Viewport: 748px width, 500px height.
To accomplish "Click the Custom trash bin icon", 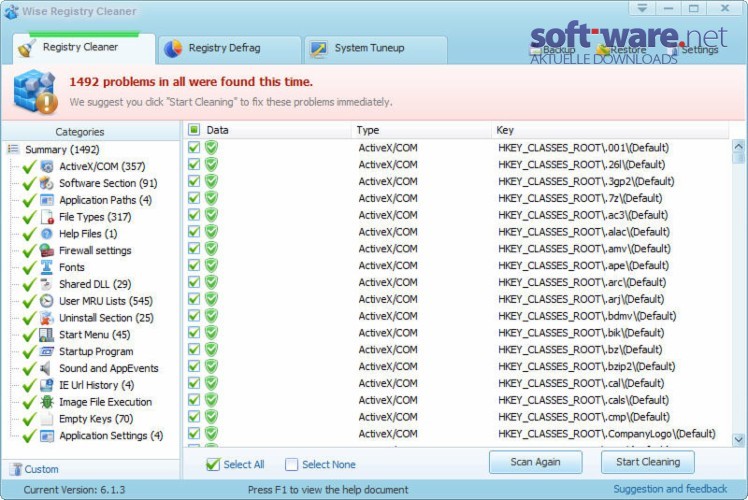I will [x=17, y=469].
